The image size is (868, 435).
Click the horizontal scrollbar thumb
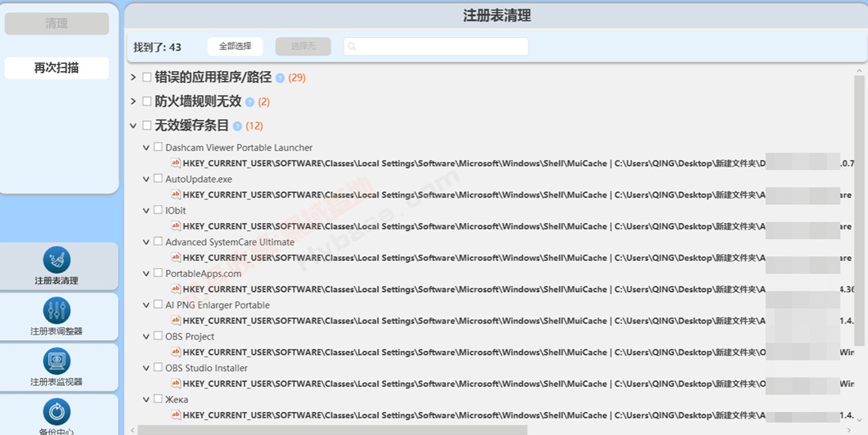(x=332, y=430)
